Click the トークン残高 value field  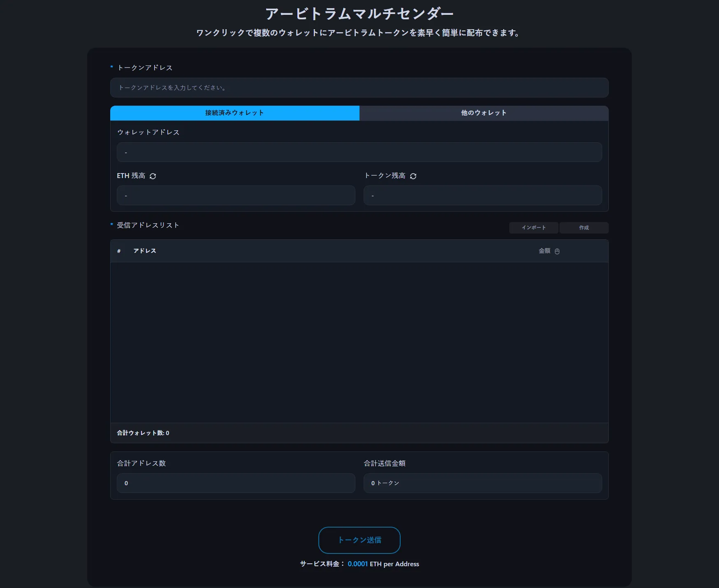pyautogui.click(x=482, y=195)
